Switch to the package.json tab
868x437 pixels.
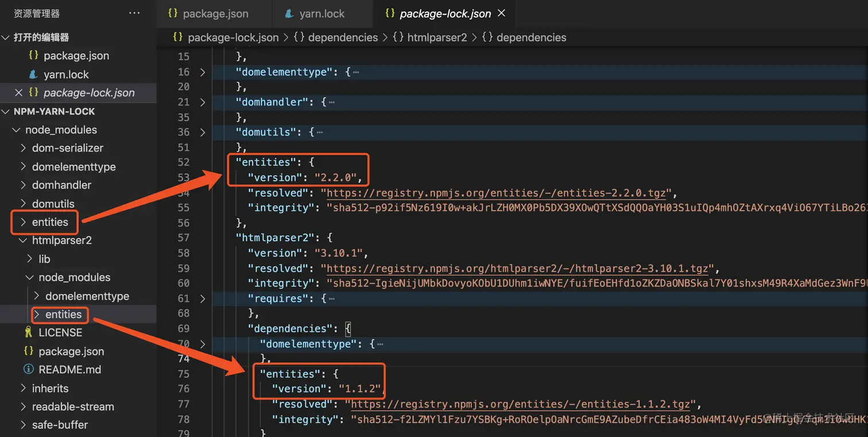tap(215, 14)
